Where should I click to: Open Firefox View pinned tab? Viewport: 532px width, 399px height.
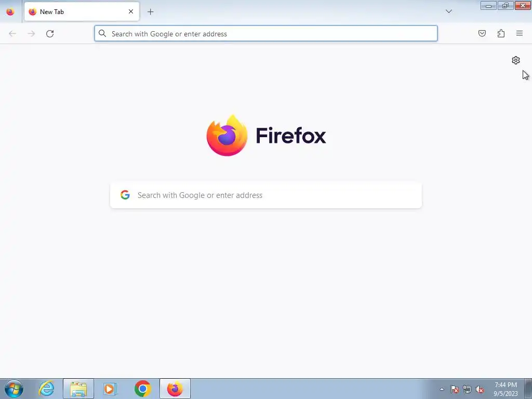pyautogui.click(x=10, y=11)
